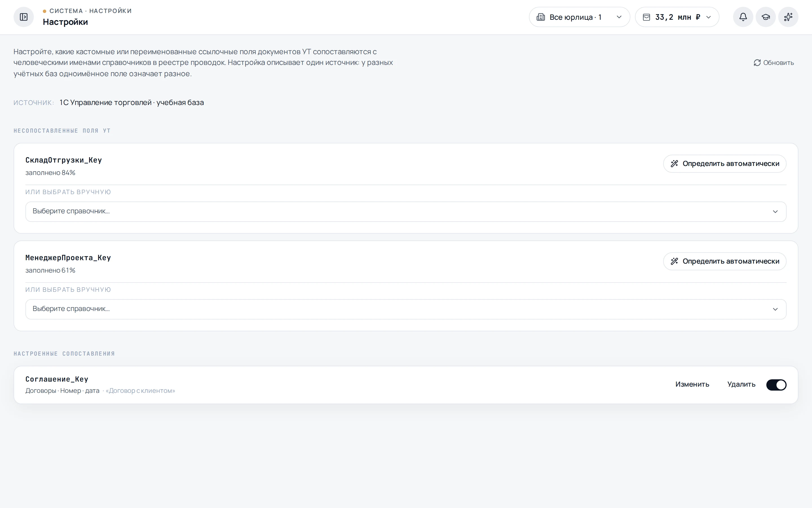Click Изменить for Соглашение_Key

click(x=692, y=384)
